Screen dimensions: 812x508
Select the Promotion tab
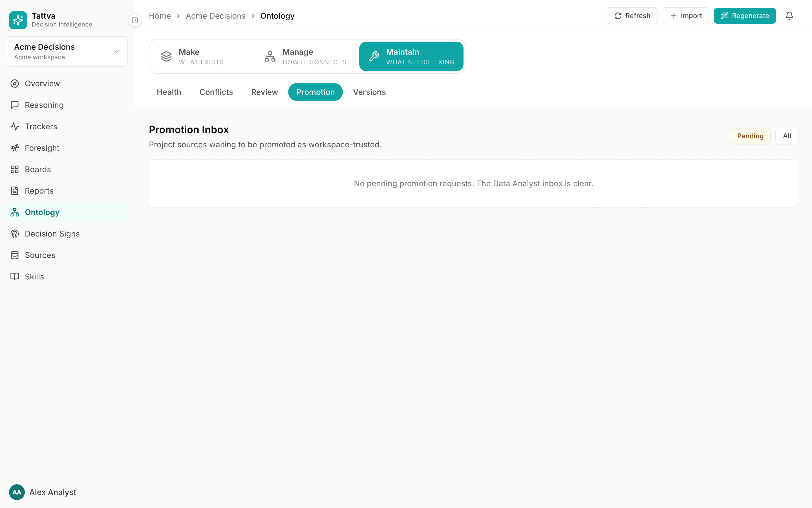pos(315,92)
